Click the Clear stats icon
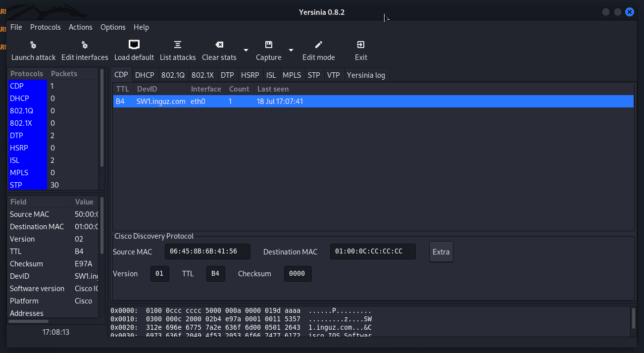The height and width of the screenshot is (353, 644). pos(219,45)
